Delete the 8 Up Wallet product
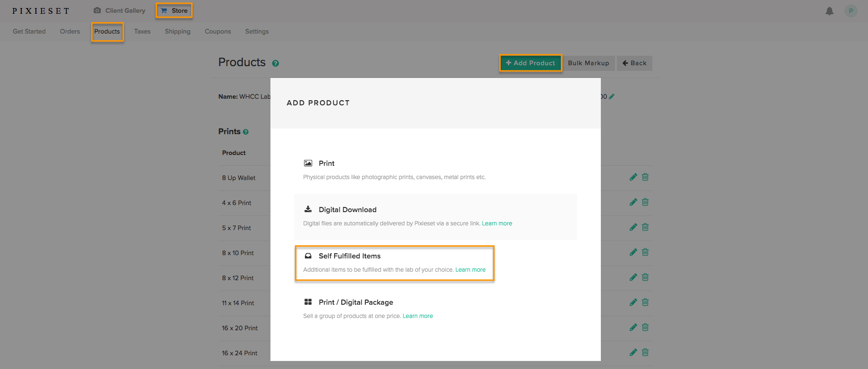The image size is (868, 369). pos(645,177)
